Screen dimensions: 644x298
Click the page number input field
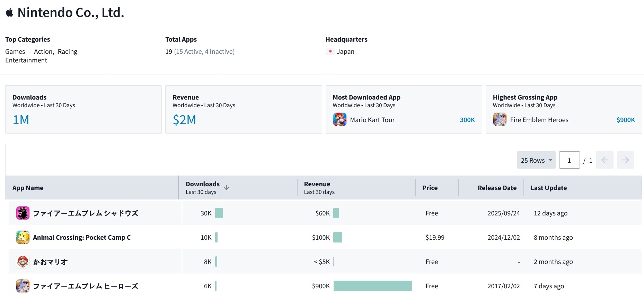point(569,160)
